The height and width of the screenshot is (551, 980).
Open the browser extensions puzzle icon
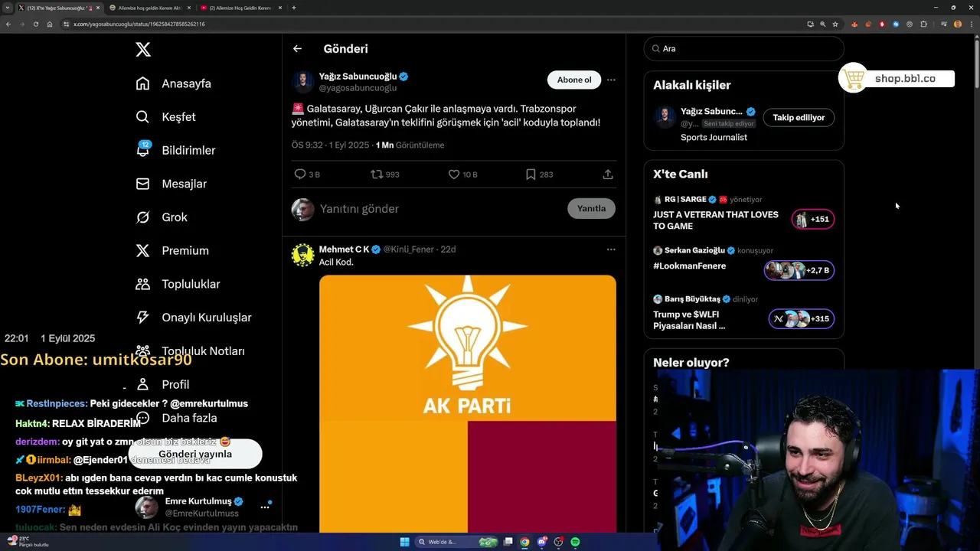coord(924,24)
